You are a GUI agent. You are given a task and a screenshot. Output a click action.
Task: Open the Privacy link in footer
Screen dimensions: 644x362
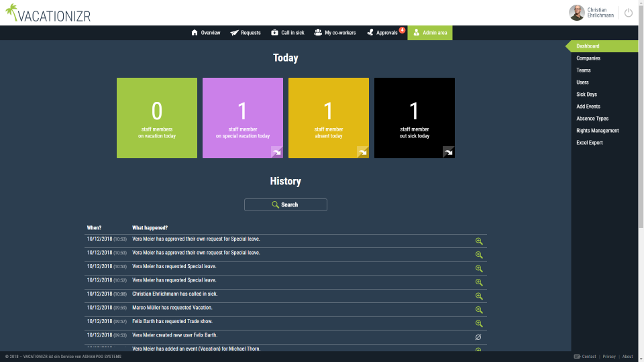609,357
